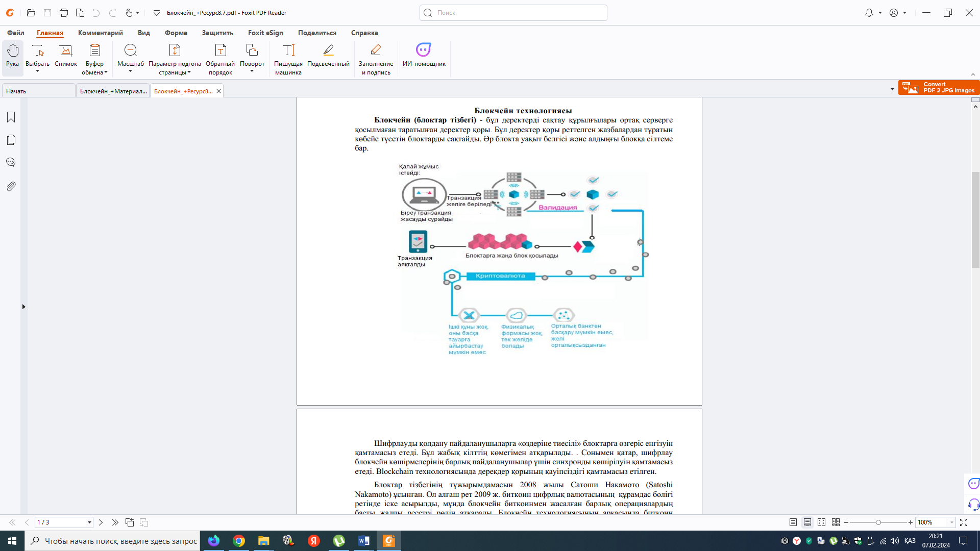Select the Hand (Рука) tool
This screenshot has height=551, width=980.
tap(12, 55)
